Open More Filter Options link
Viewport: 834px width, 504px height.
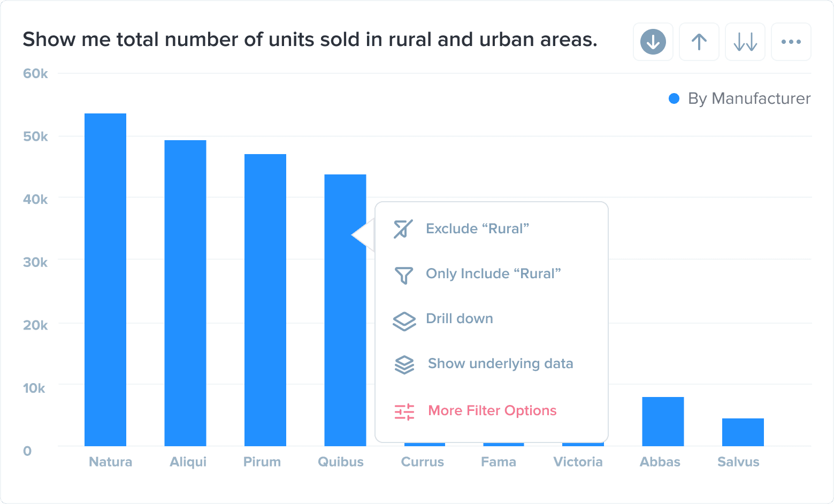click(x=492, y=411)
